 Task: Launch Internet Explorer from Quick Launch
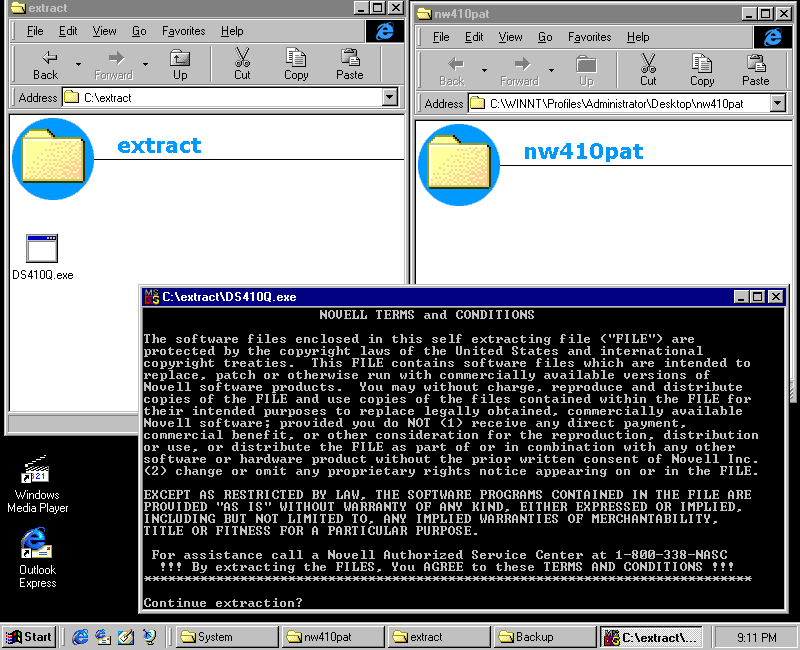point(80,637)
